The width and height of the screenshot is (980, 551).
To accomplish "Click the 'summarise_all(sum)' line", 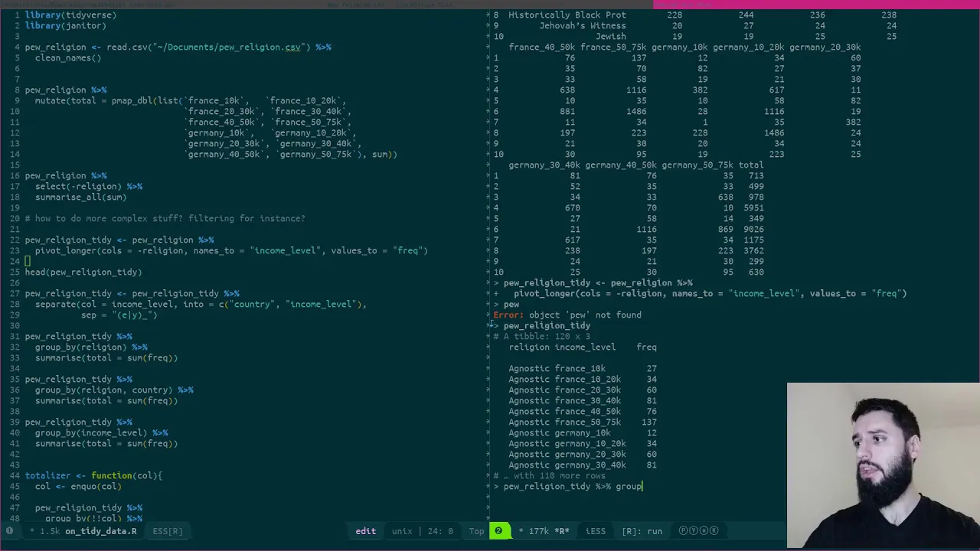I will click(x=80, y=197).
